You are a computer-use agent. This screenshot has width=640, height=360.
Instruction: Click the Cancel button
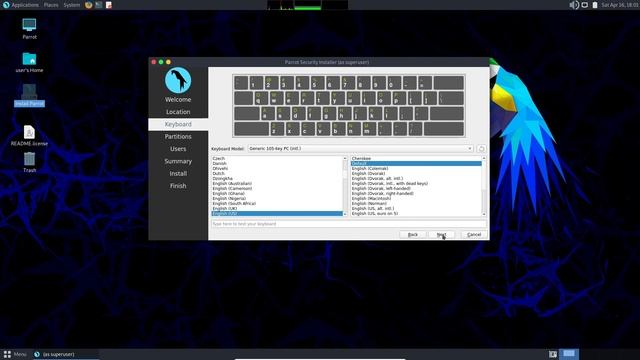(x=474, y=235)
